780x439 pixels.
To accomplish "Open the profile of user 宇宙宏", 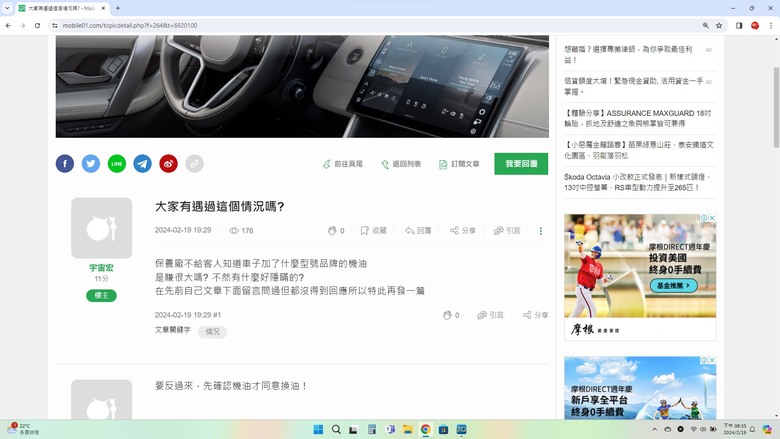I will (101, 267).
